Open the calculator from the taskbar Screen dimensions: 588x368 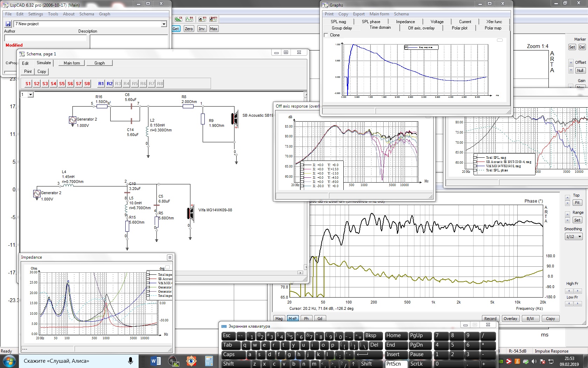coord(209,361)
